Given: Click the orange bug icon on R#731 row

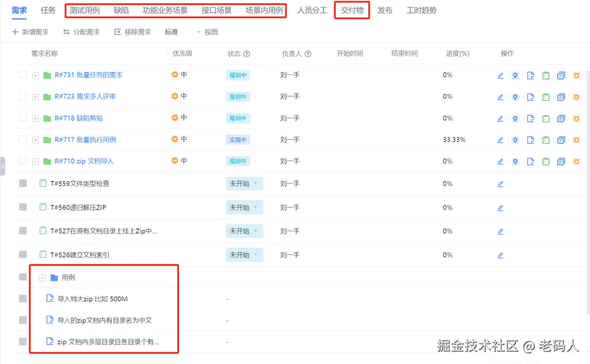Looking at the screenshot, I should click(x=576, y=75).
